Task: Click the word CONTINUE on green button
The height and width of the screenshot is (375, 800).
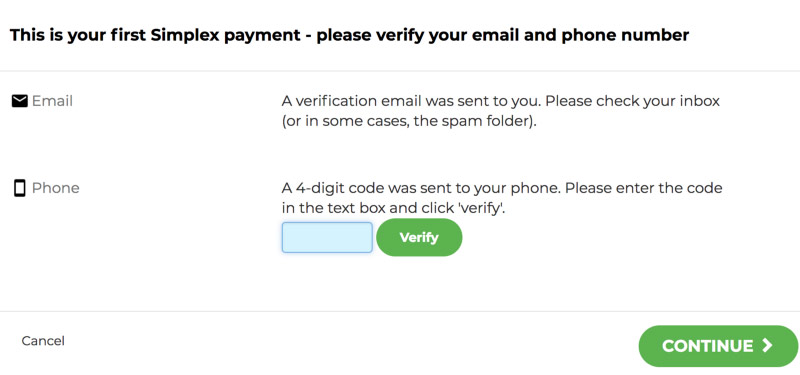Action: [707, 346]
